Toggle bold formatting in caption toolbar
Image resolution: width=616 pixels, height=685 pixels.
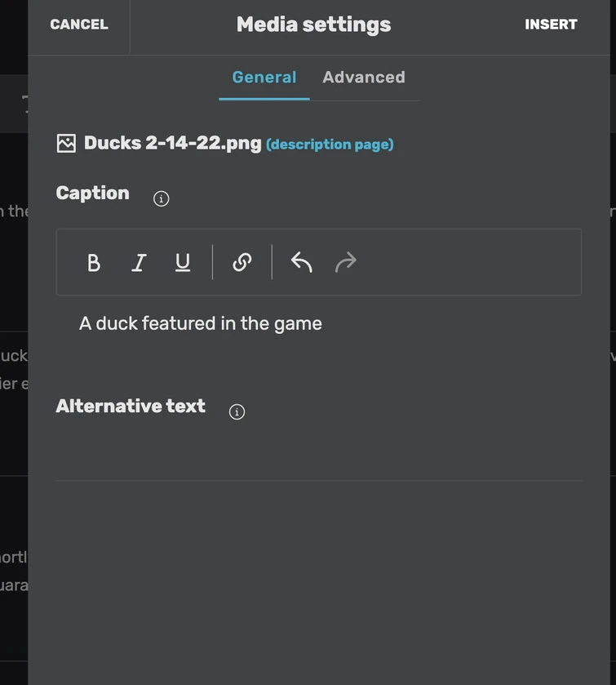(x=94, y=262)
